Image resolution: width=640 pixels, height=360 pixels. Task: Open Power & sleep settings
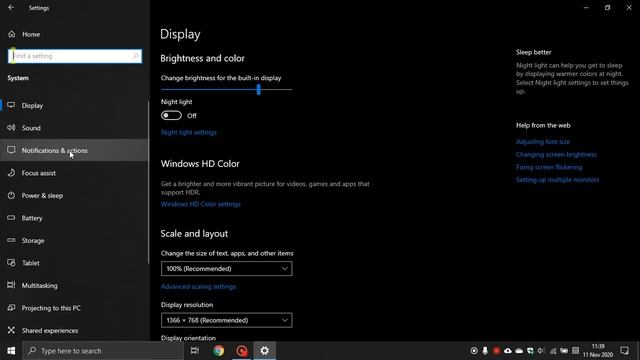(x=74, y=196)
